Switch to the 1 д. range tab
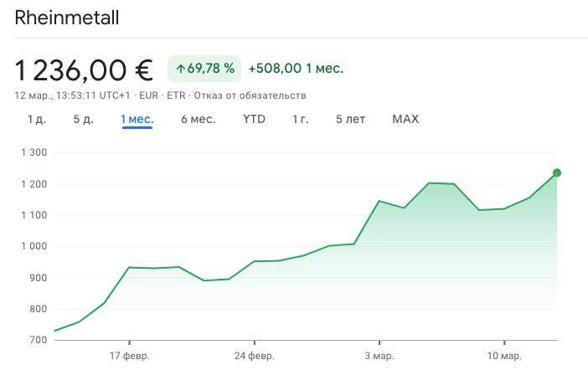The image size is (588, 370). click(x=37, y=119)
